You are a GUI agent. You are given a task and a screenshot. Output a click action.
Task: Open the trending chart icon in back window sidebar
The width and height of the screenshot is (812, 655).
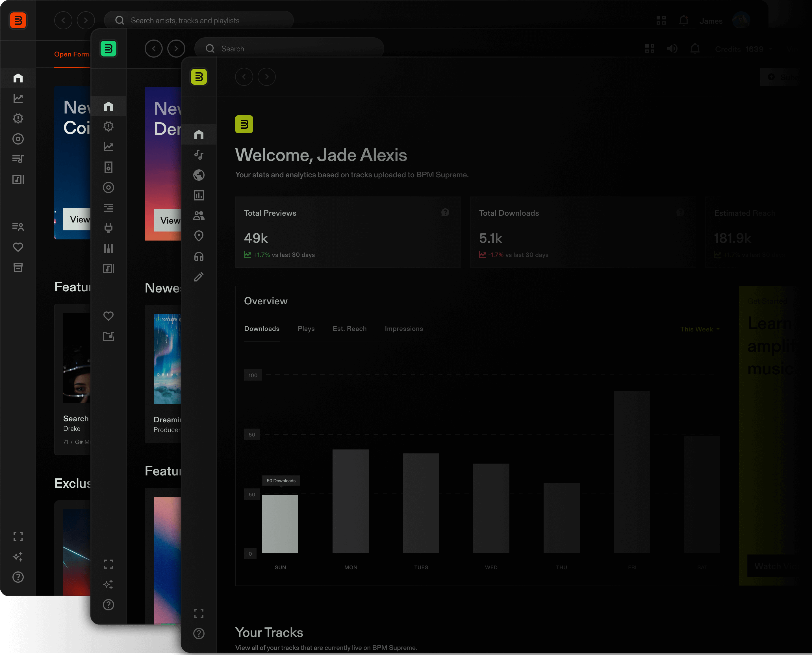click(18, 99)
